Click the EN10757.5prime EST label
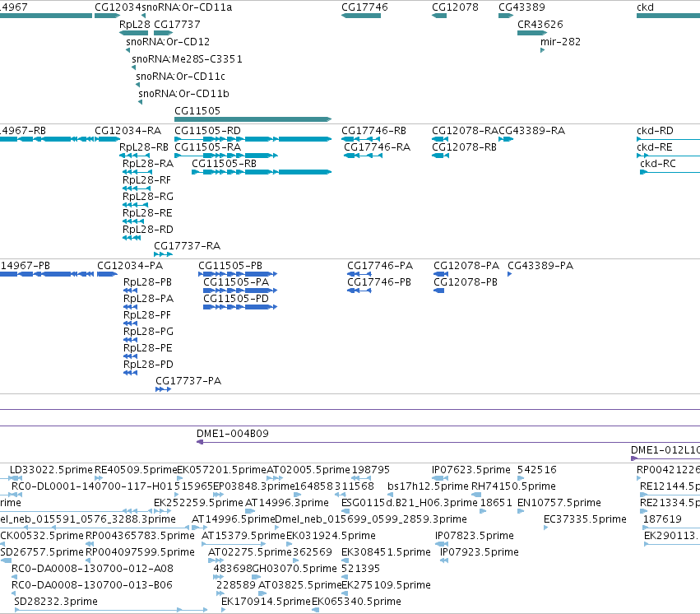 pyautogui.click(x=559, y=503)
